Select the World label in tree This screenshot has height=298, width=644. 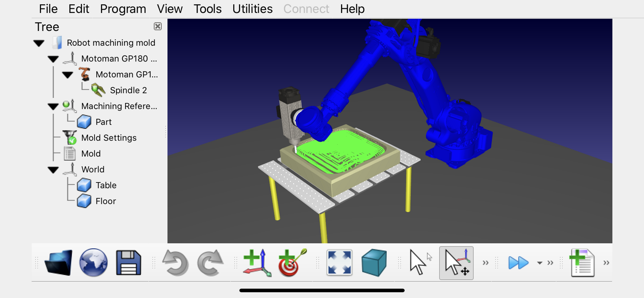coord(93,169)
